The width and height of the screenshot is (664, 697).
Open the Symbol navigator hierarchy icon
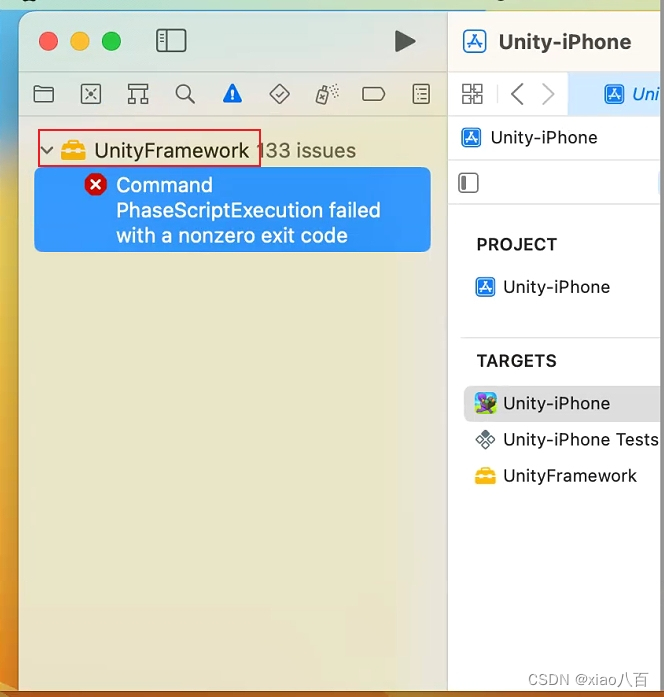[138, 94]
